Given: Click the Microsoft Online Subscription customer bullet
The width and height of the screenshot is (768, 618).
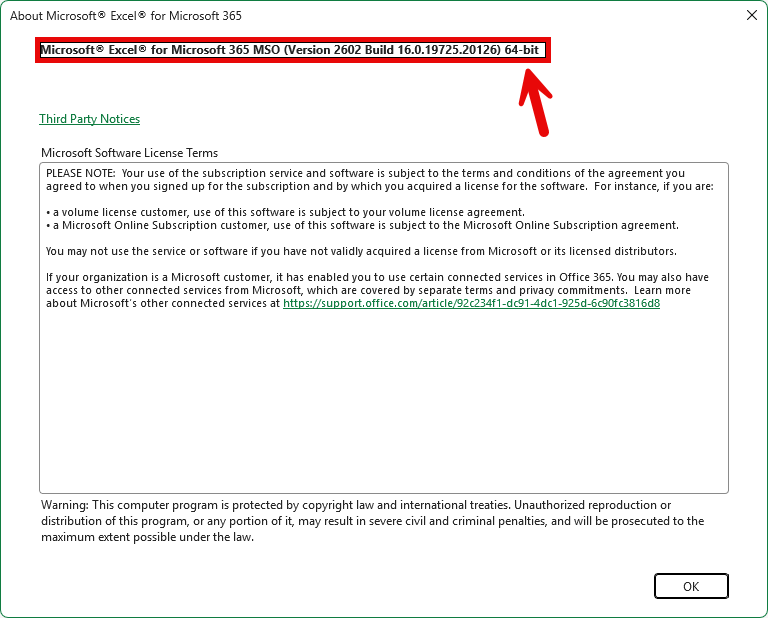Looking at the screenshot, I should 362,225.
